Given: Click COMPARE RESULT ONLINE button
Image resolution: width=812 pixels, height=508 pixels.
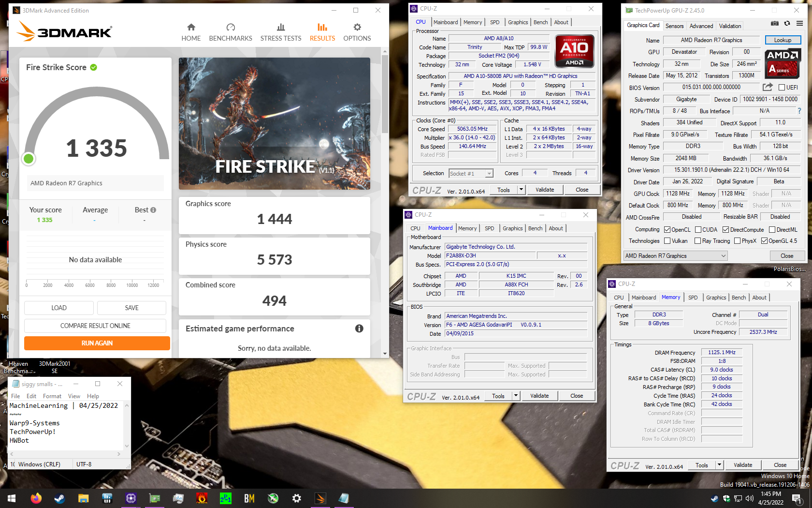Looking at the screenshot, I should coord(95,326).
